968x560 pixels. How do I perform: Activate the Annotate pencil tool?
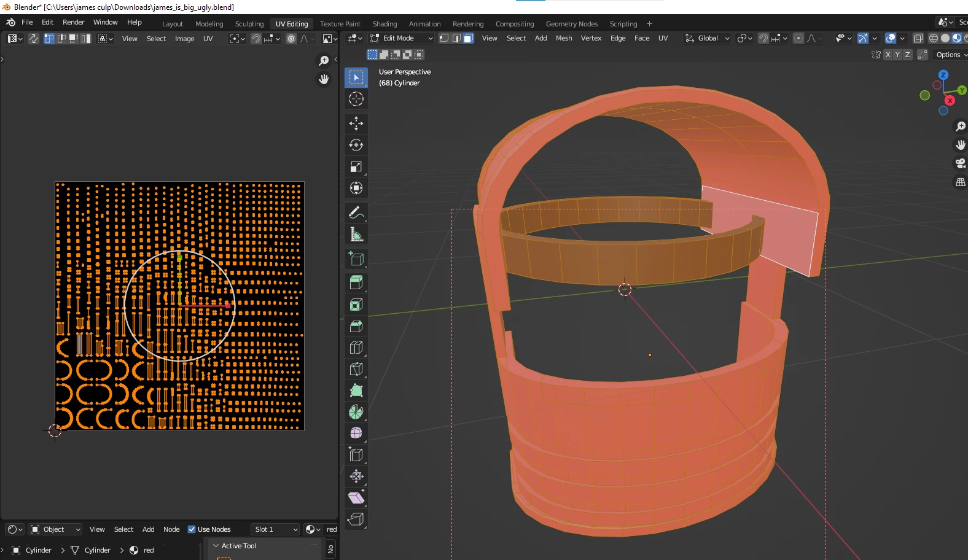pyautogui.click(x=356, y=213)
